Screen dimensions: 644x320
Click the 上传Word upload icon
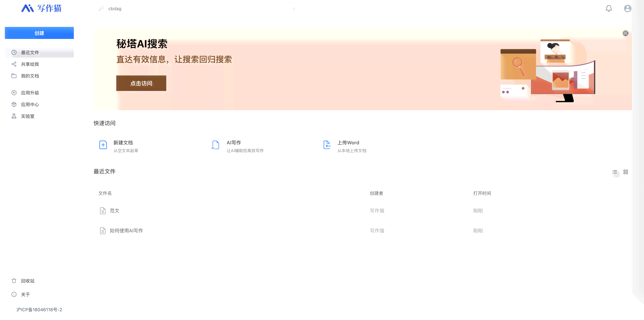pos(327,145)
